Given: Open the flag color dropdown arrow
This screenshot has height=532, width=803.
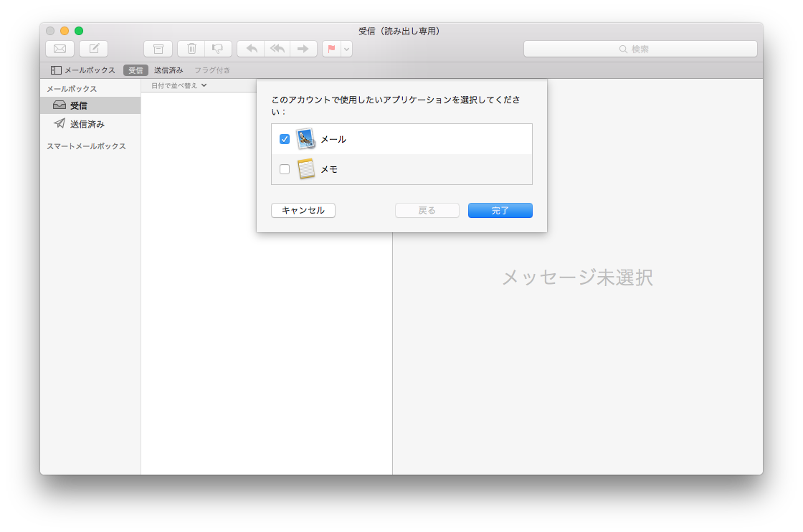Looking at the screenshot, I should tap(347, 49).
